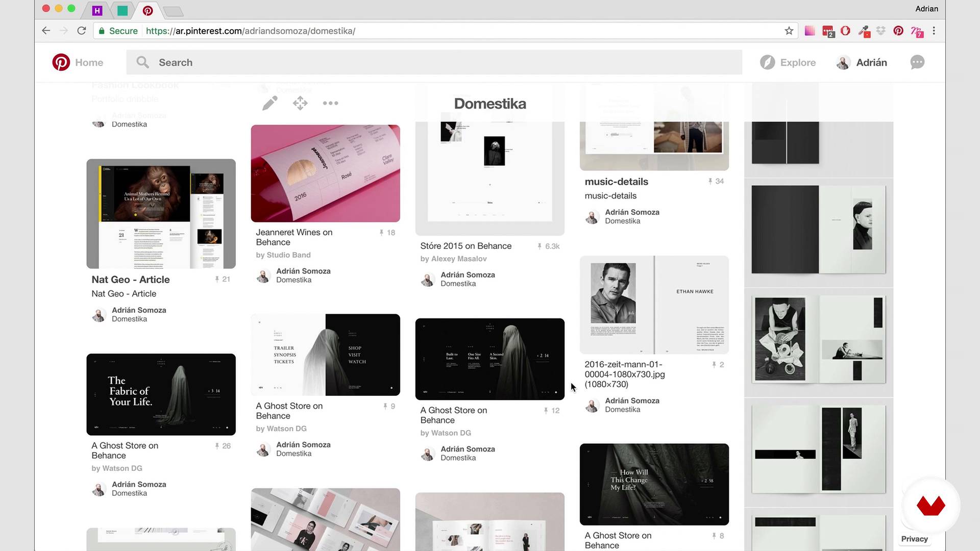Click repin count 6.3k on Störe

549,246
